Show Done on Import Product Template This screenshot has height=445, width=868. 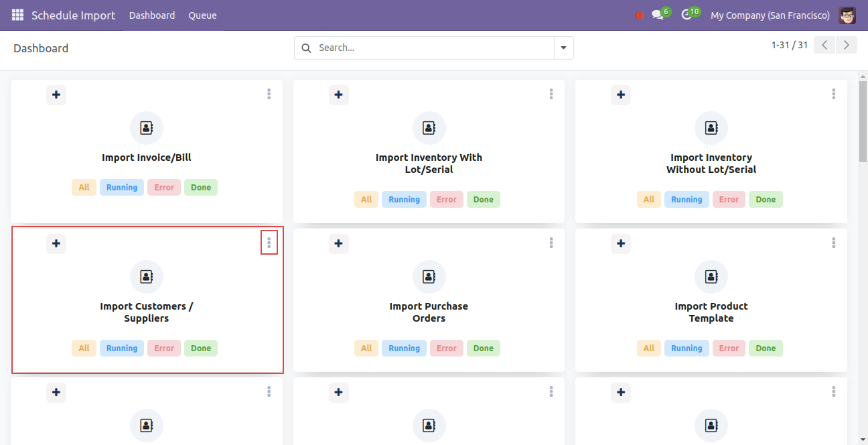(x=766, y=348)
